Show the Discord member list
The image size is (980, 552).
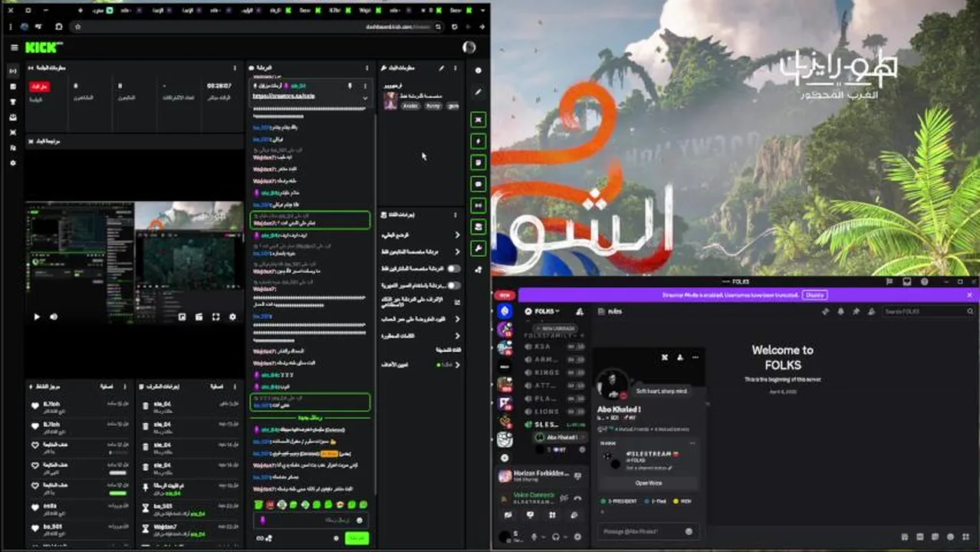pyautogui.click(x=871, y=311)
